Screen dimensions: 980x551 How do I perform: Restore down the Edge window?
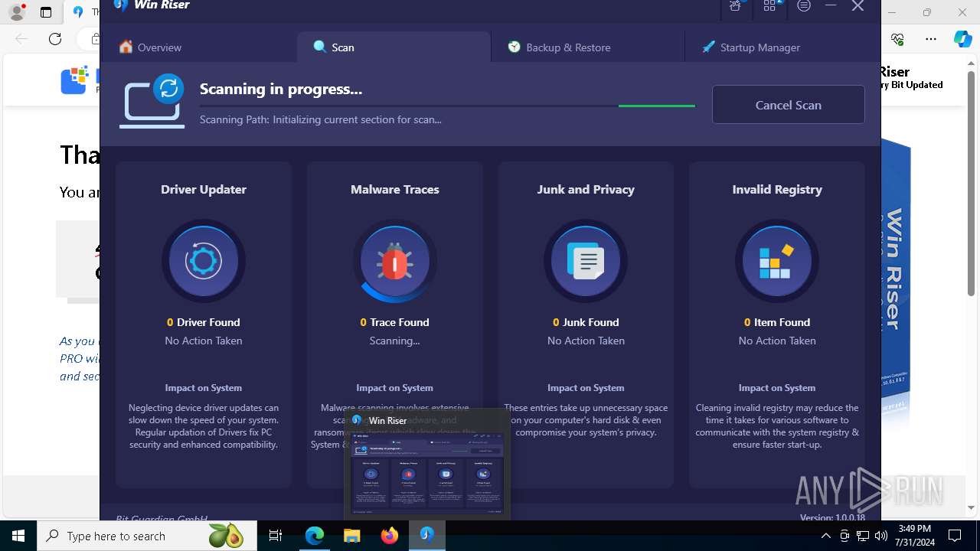927,12
